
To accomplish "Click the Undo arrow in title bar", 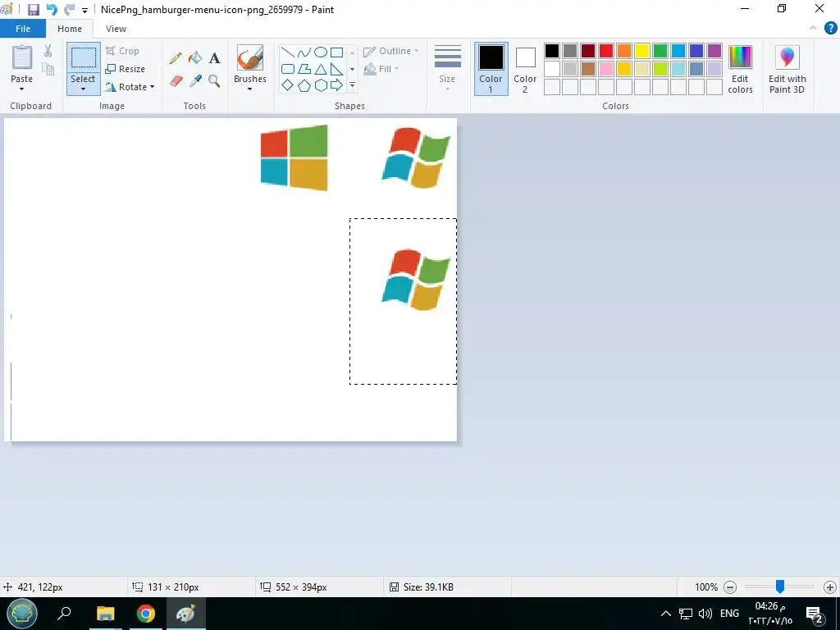I will (x=52, y=10).
